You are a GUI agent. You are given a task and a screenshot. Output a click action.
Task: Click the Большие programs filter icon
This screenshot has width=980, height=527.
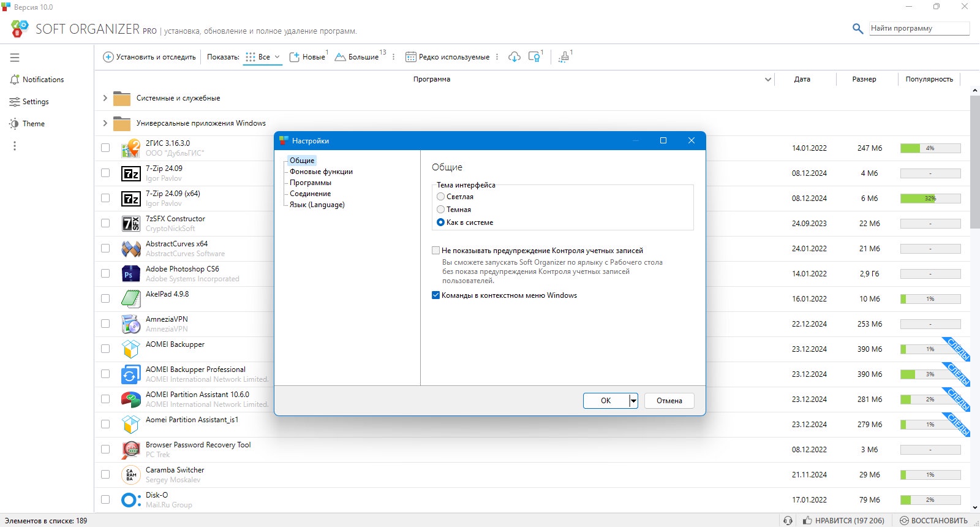(341, 57)
